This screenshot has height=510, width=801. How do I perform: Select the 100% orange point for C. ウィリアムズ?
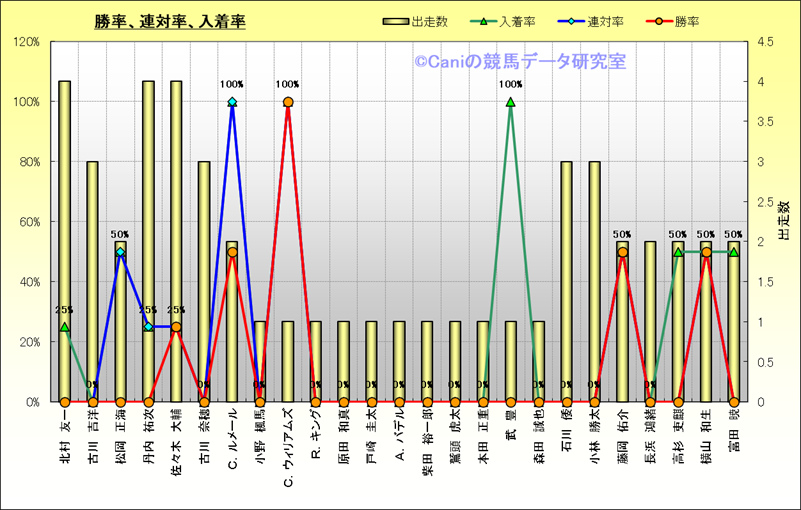[288, 102]
